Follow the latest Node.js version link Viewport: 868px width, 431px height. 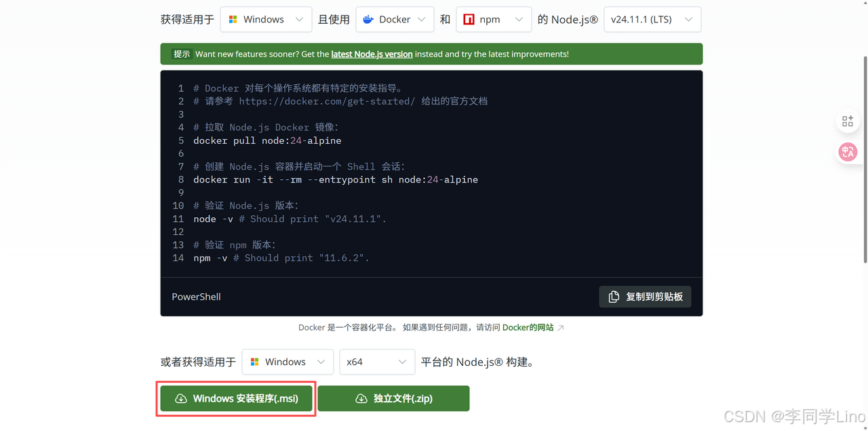coord(371,54)
